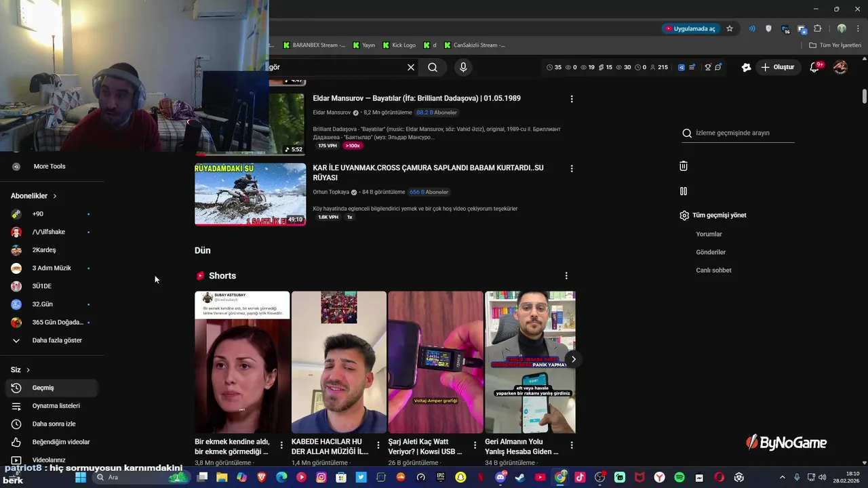This screenshot has height=488, width=868.
Task: Open the Geçmiş history sidebar item
Action: 52,388
